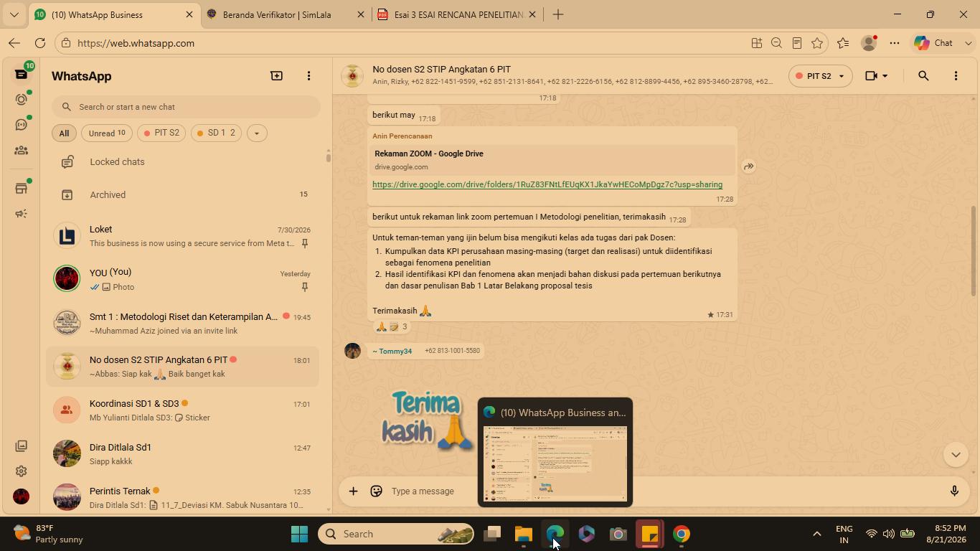Click the attach plus icon
This screenshot has height=551, width=980.
[353, 491]
